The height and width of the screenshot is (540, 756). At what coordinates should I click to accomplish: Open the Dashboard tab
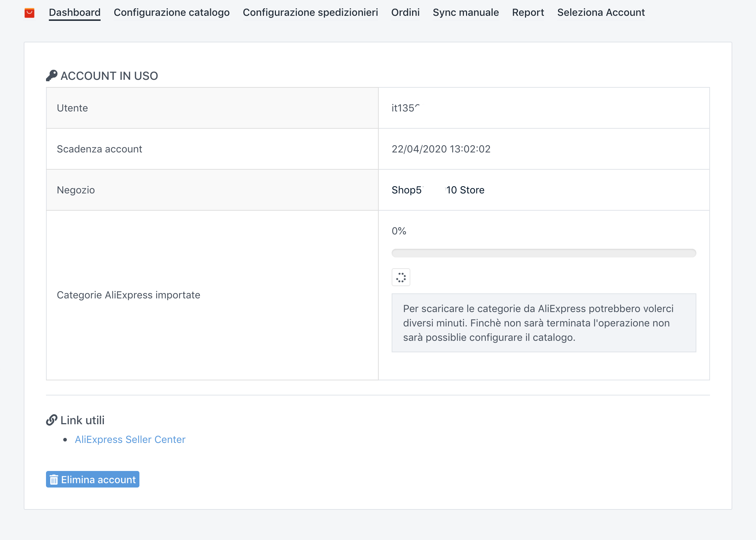pyautogui.click(x=75, y=13)
